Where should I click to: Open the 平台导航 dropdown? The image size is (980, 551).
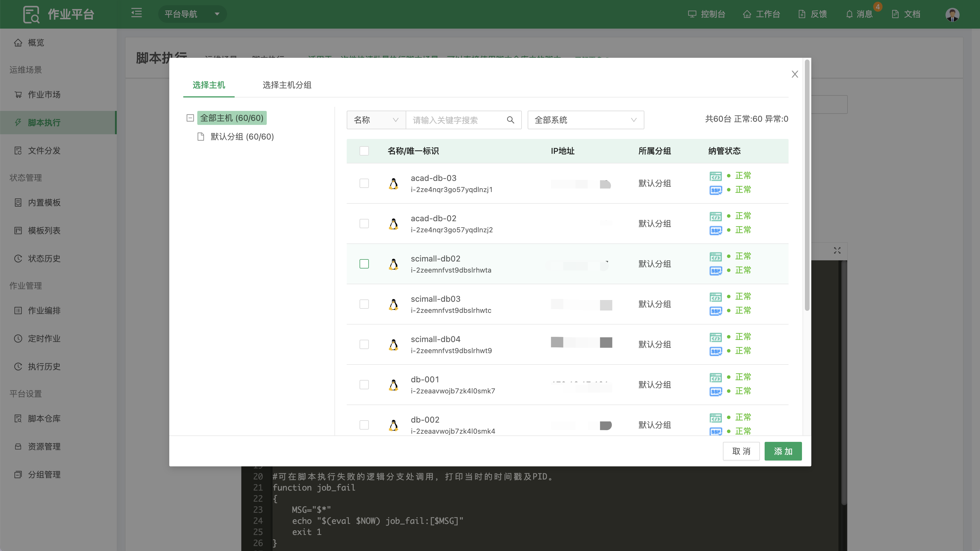192,14
